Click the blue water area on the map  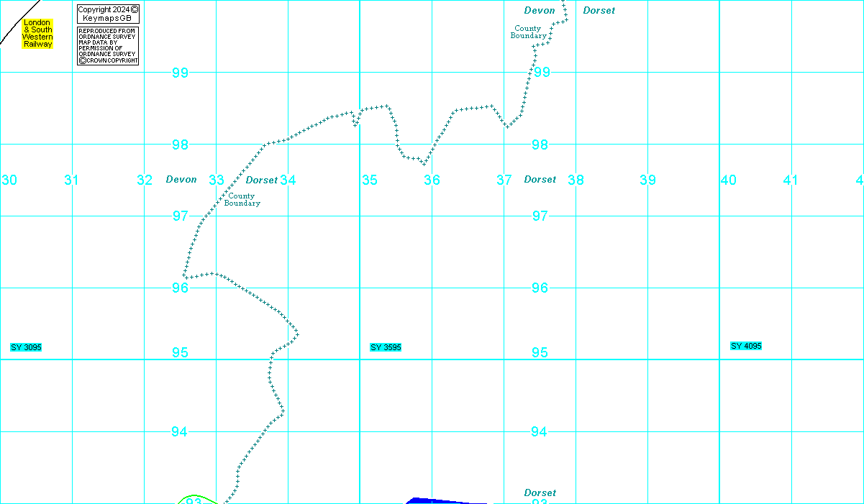point(432,500)
